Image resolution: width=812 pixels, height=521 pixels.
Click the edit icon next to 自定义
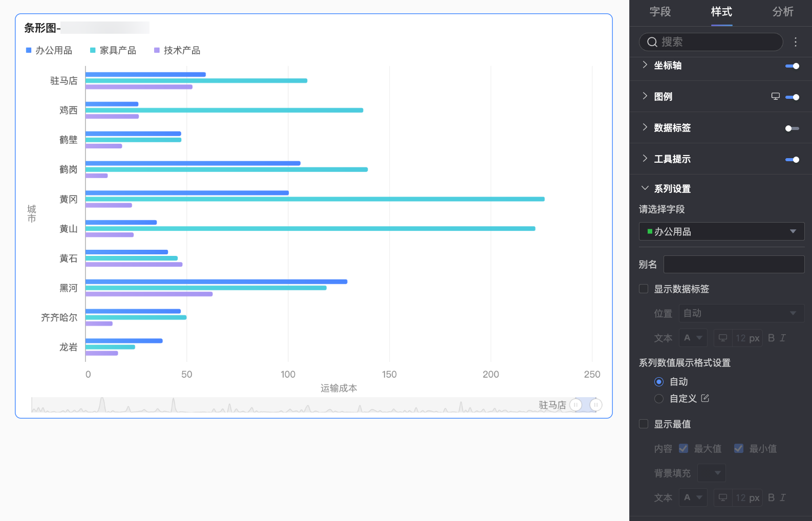705,398
